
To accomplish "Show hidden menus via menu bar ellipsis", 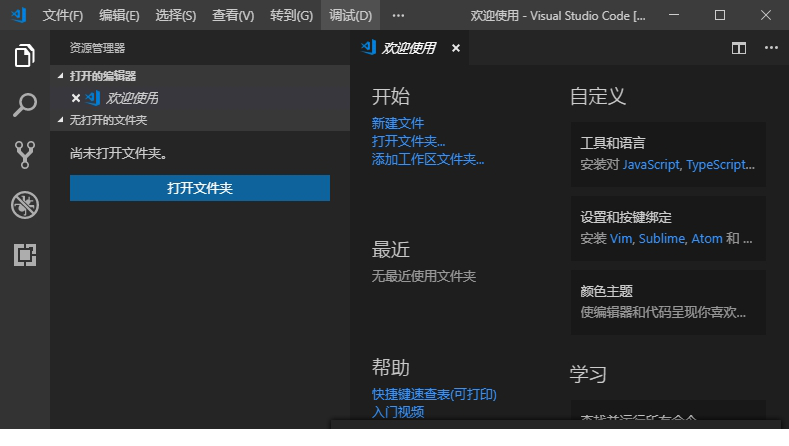I will coord(398,16).
